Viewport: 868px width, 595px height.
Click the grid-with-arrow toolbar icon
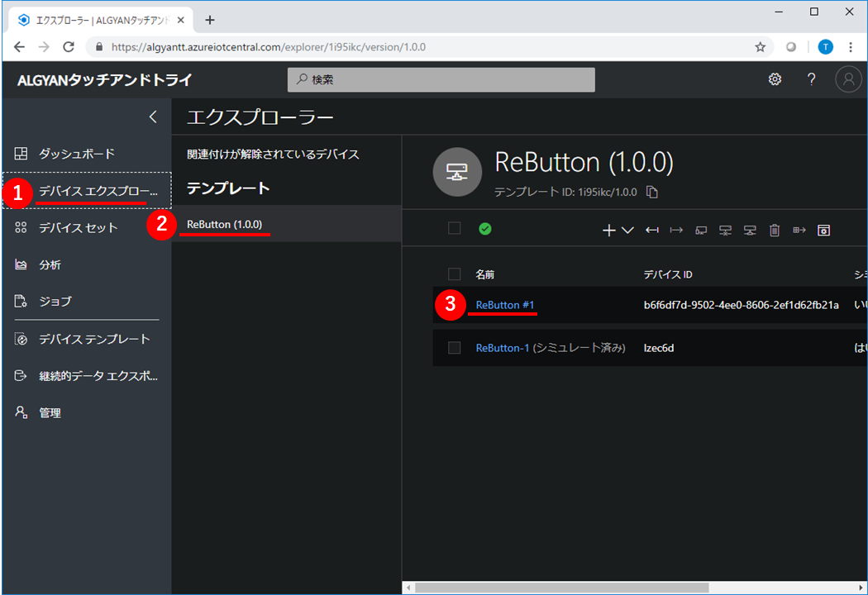tap(799, 231)
